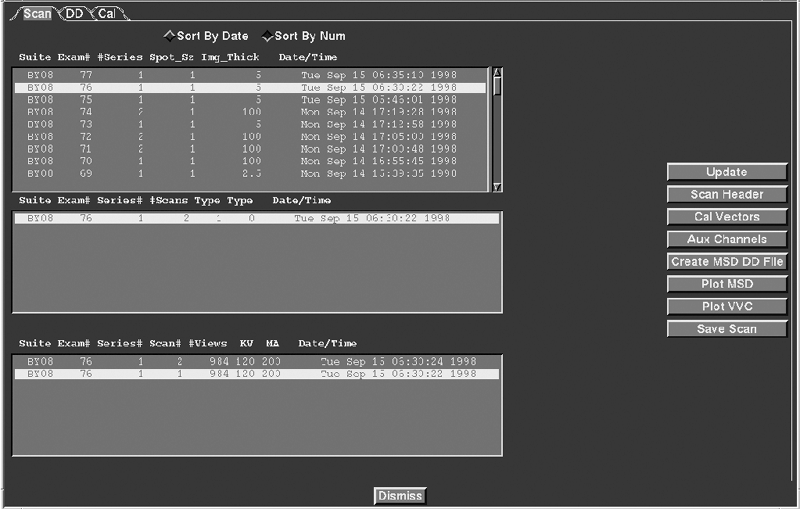This screenshot has width=800, height=509.
Task: Open the Scan tab
Action: click(x=36, y=13)
